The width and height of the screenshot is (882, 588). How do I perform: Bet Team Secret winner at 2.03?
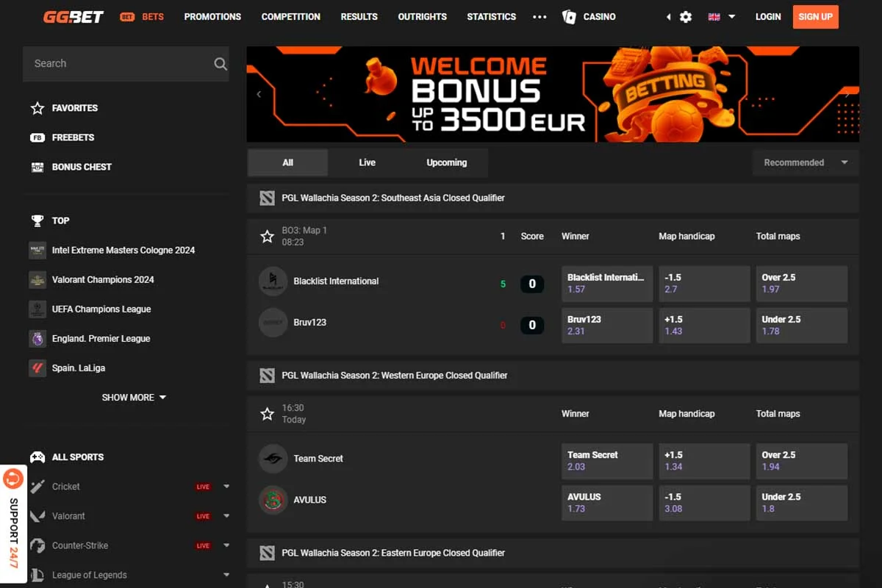click(607, 461)
